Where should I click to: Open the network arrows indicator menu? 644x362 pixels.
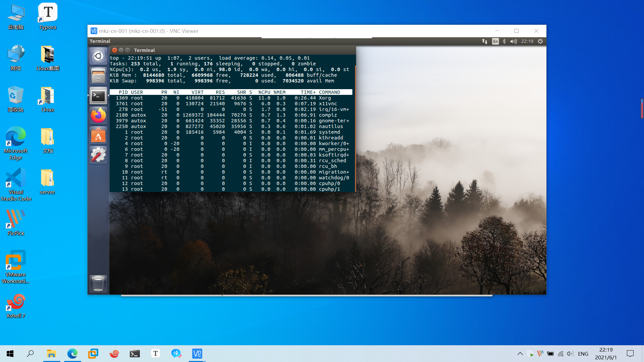484,41
